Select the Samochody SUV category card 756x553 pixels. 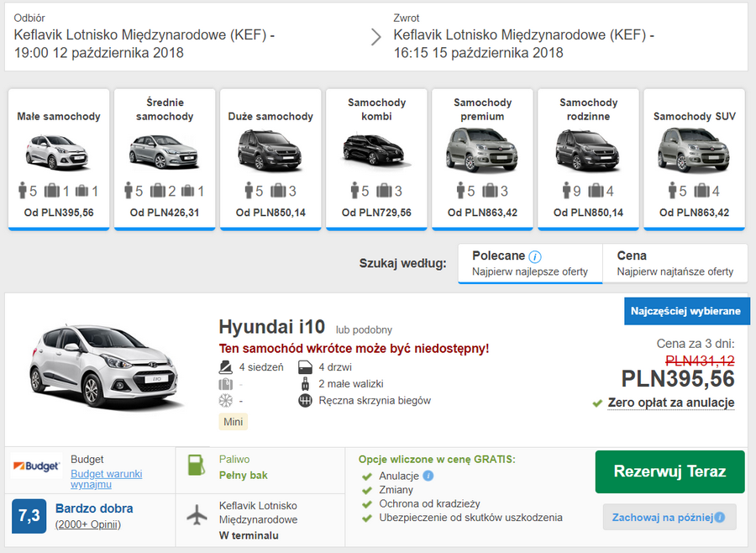point(695,159)
